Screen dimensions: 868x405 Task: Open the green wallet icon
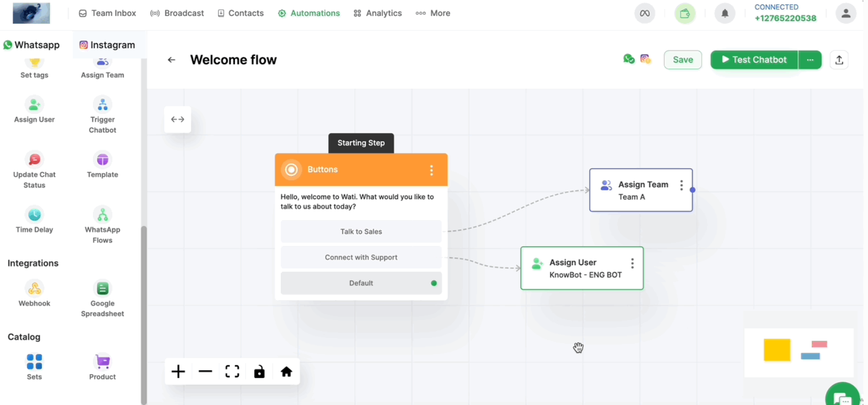(685, 13)
